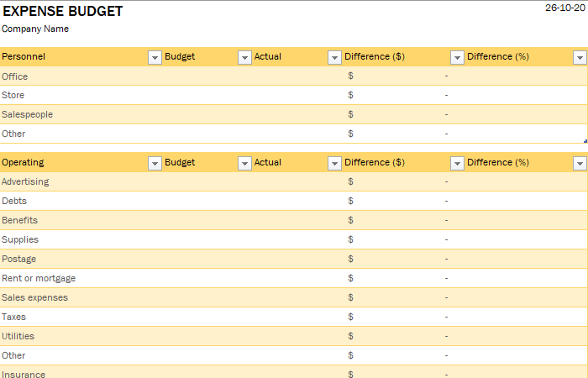Select the Company Name cell
Viewport: 588px width, 378px height.
pyautogui.click(x=35, y=29)
